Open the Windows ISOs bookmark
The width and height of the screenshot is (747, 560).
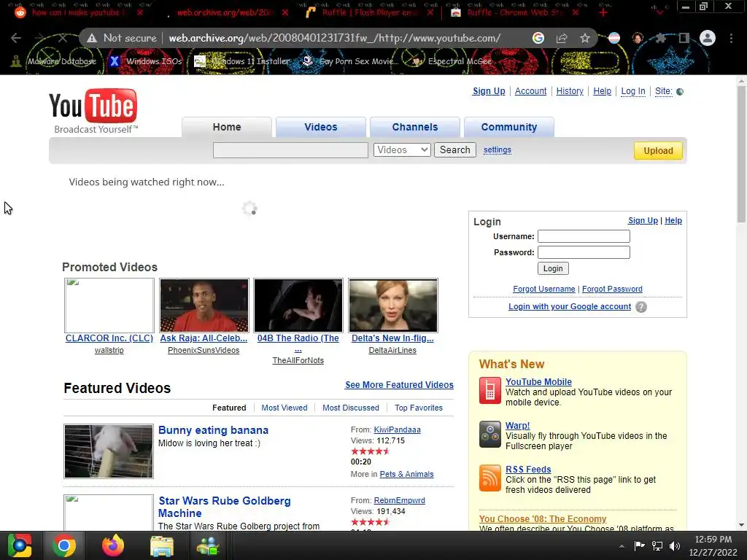(146, 61)
